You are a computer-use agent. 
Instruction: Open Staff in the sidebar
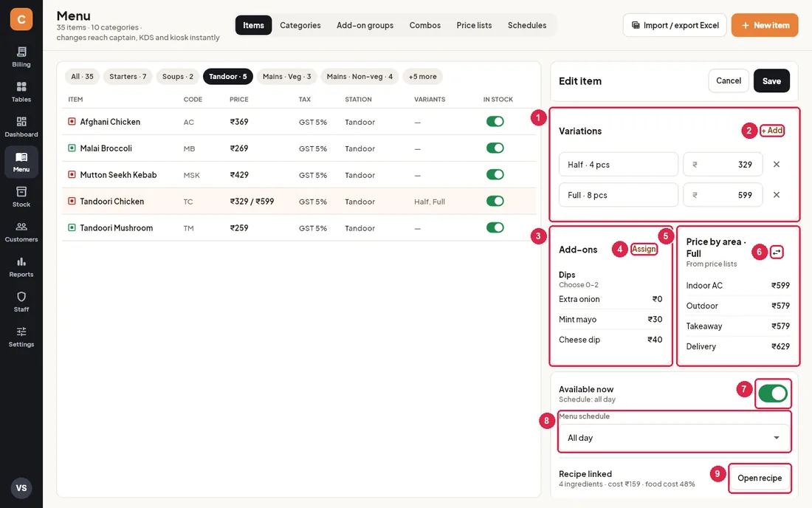click(21, 302)
